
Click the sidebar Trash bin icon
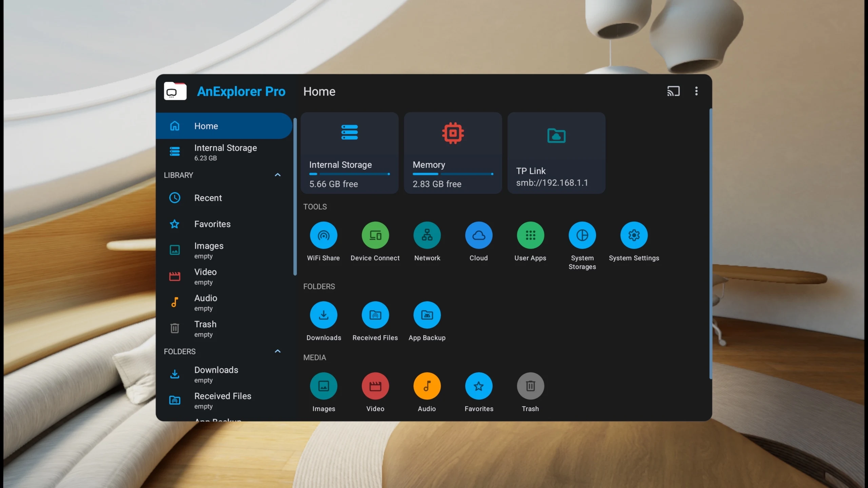[x=175, y=328]
